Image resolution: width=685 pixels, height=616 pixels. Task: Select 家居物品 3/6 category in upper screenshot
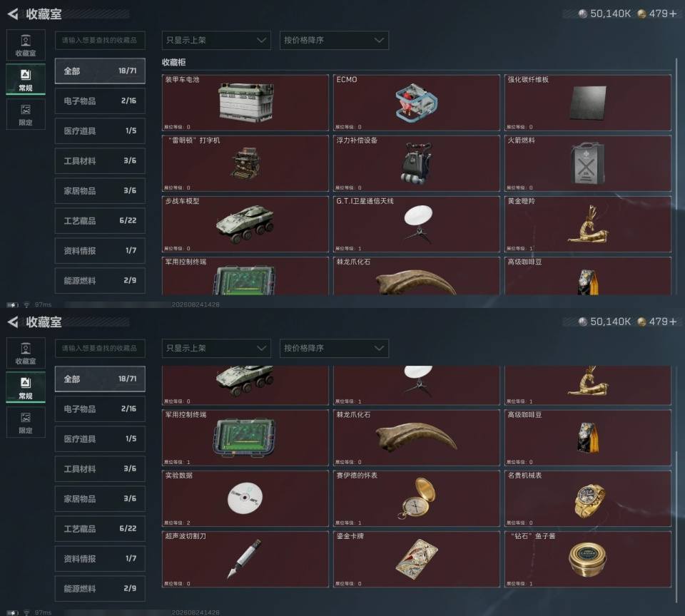click(100, 191)
